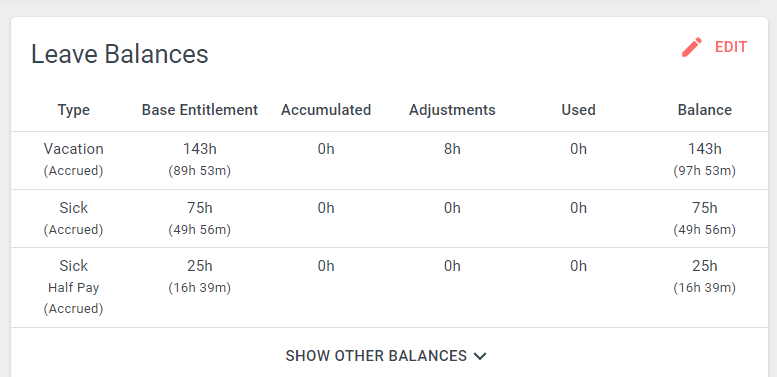777x377 pixels.
Task: Click the Type column header
Action: click(x=74, y=110)
